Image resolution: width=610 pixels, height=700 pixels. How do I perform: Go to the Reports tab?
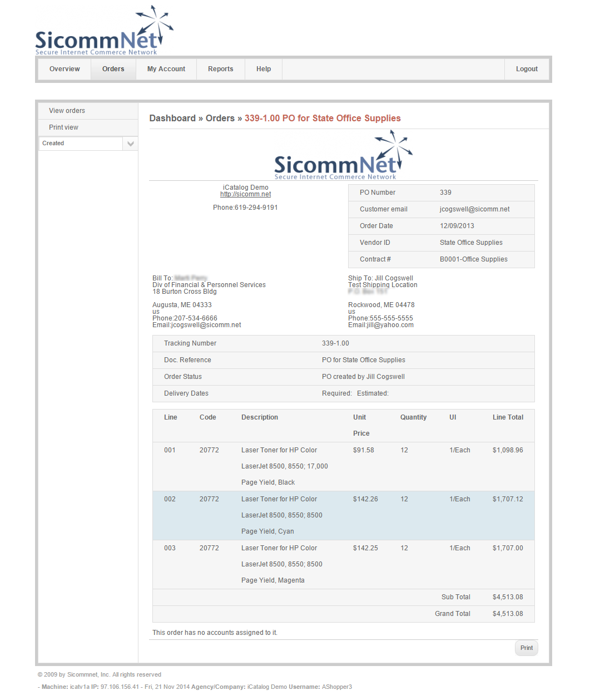click(221, 69)
